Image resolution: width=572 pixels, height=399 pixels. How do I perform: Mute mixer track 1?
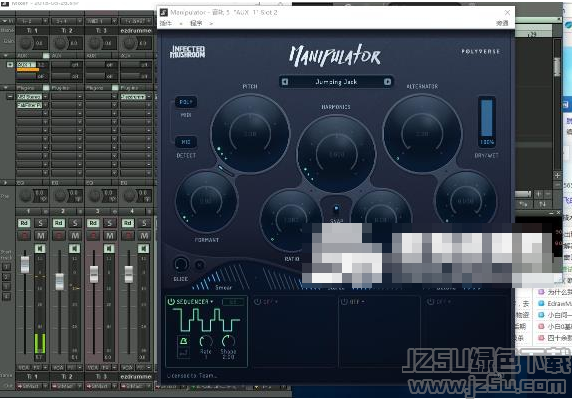point(40,236)
